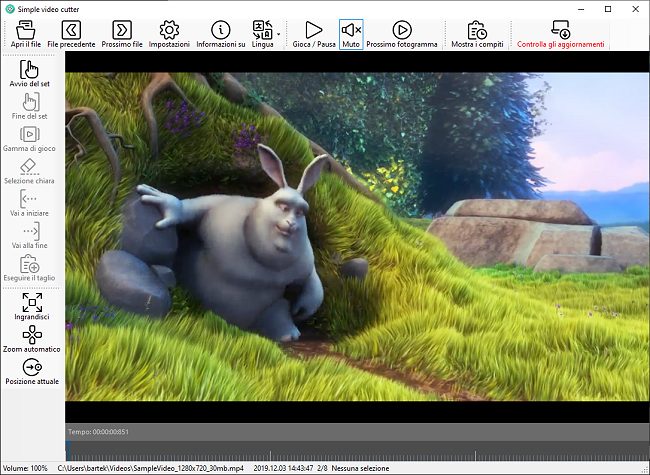The height and width of the screenshot is (475, 650).
Task: Play selection with Gamma di gioco
Action: (x=29, y=138)
